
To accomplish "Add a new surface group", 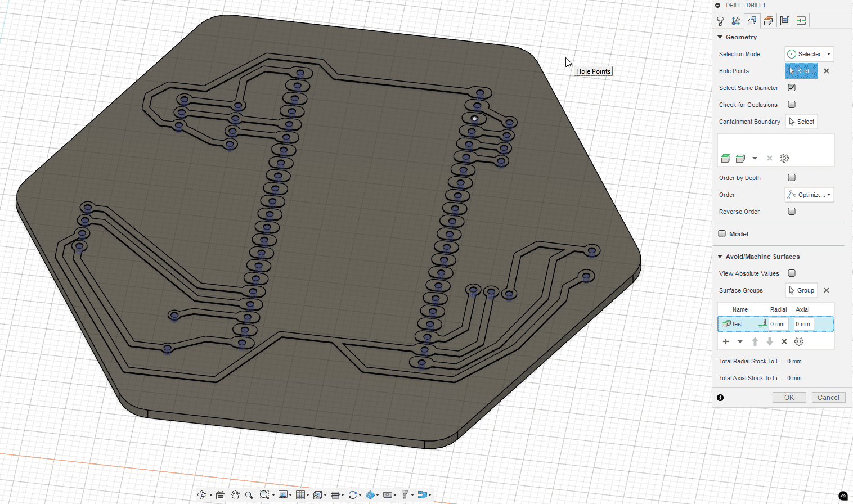I will (x=726, y=341).
